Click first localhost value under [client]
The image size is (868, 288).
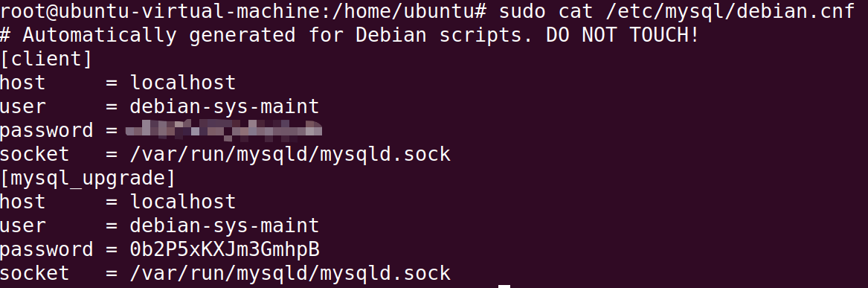click(183, 83)
